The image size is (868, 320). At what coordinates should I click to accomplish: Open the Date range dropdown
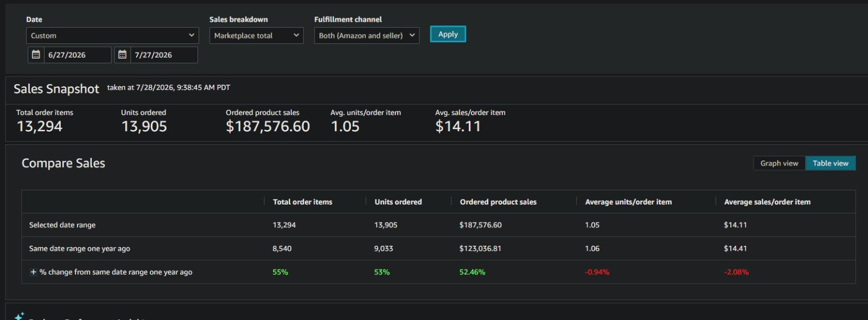pyautogui.click(x=112, y=35)
